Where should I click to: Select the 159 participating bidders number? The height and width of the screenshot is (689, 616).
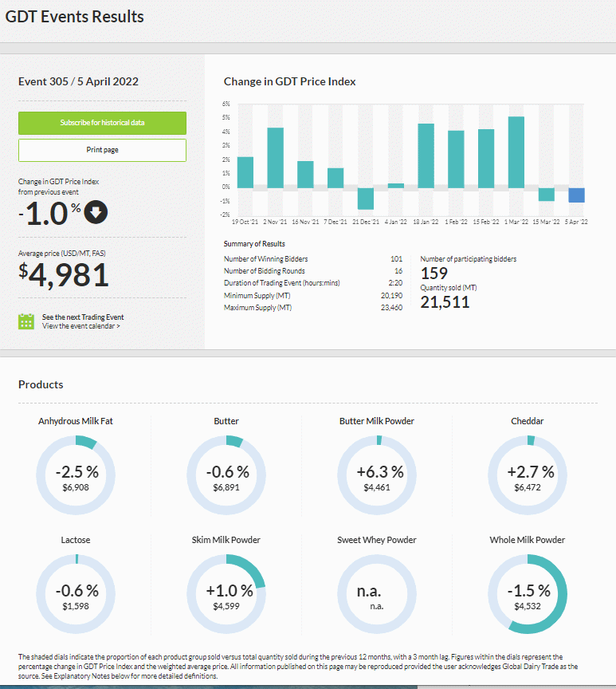point(434,274)
